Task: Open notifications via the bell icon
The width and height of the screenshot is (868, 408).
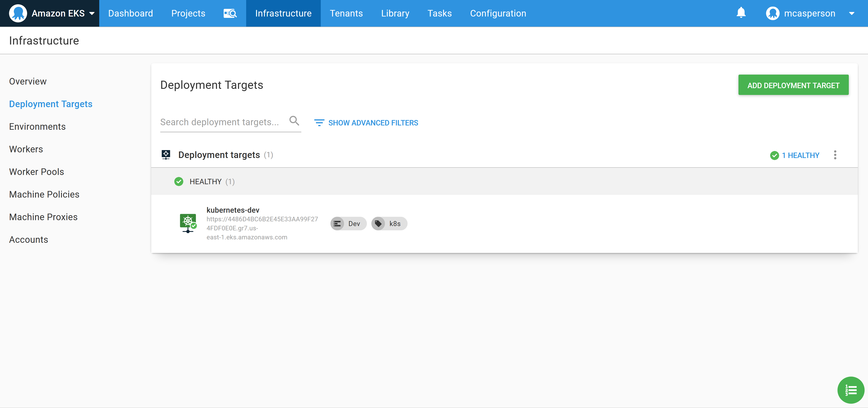Action: [741, 13]
